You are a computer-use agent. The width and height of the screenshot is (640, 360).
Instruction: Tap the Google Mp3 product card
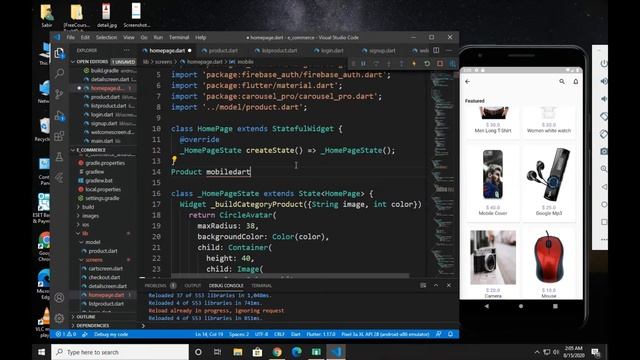pos(549,182)
